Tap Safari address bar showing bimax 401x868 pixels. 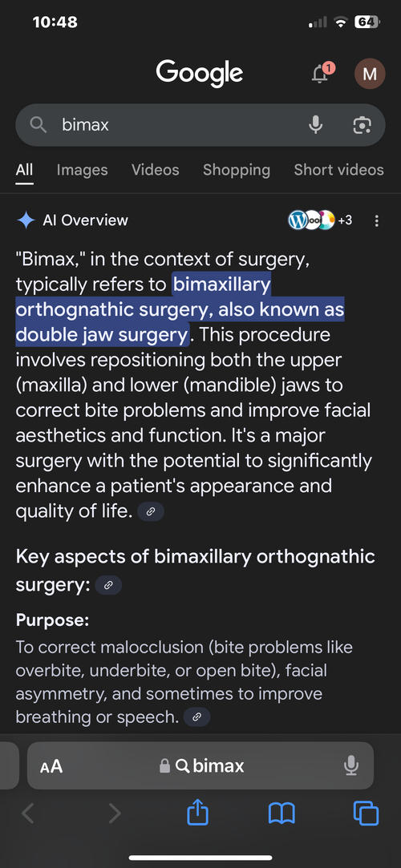coord(200,765)
